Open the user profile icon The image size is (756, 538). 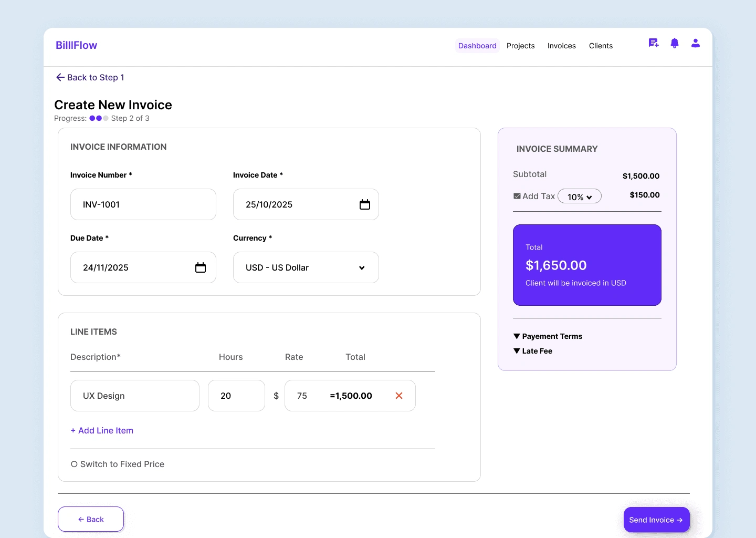click(x=696, y=43)
